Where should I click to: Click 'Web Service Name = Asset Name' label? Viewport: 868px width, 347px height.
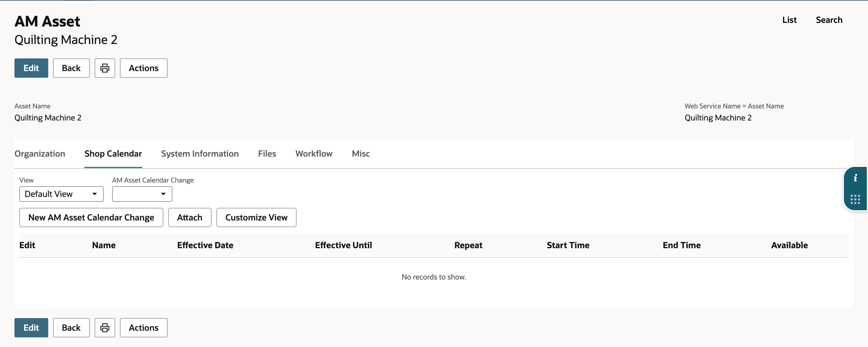click(734, 106)
